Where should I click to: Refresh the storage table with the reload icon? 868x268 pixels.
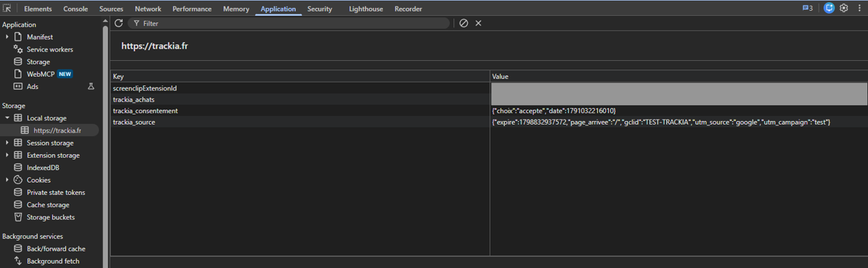[119, 23]
